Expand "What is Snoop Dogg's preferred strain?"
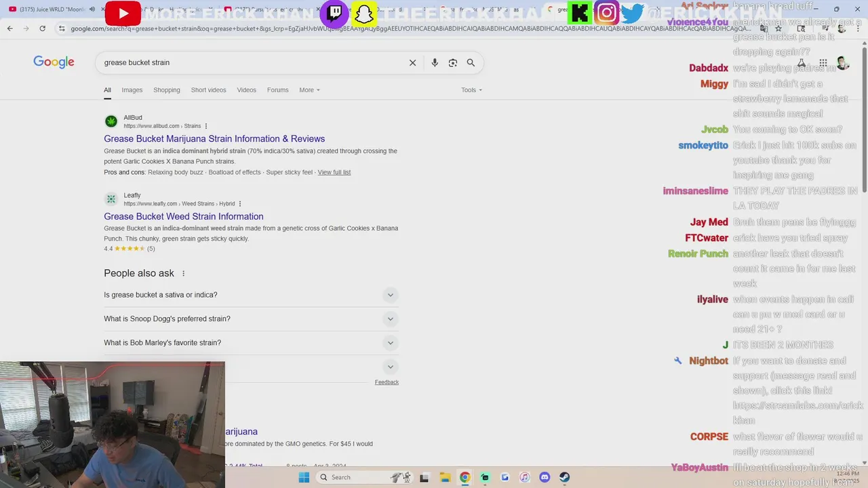This screenshot has width=868, height=488. 251,319
